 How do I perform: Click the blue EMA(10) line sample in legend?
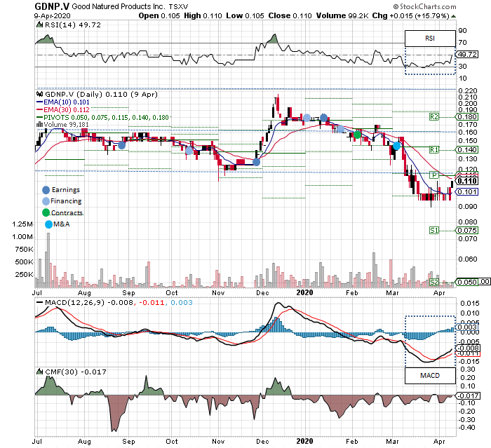click(39, 102)
